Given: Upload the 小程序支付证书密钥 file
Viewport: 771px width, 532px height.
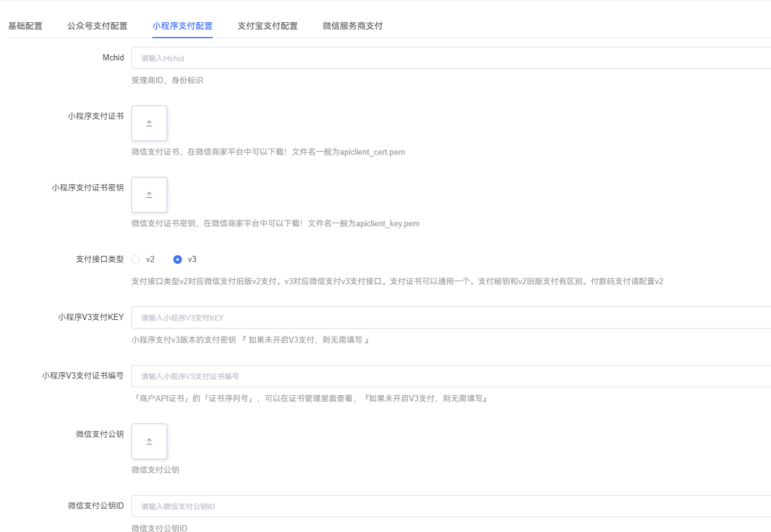Looking at the screenshot, I should 149,195.
